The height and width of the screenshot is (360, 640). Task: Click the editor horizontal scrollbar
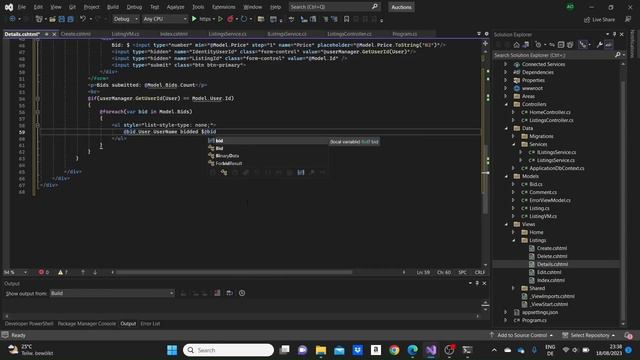[x=235, y=272]
